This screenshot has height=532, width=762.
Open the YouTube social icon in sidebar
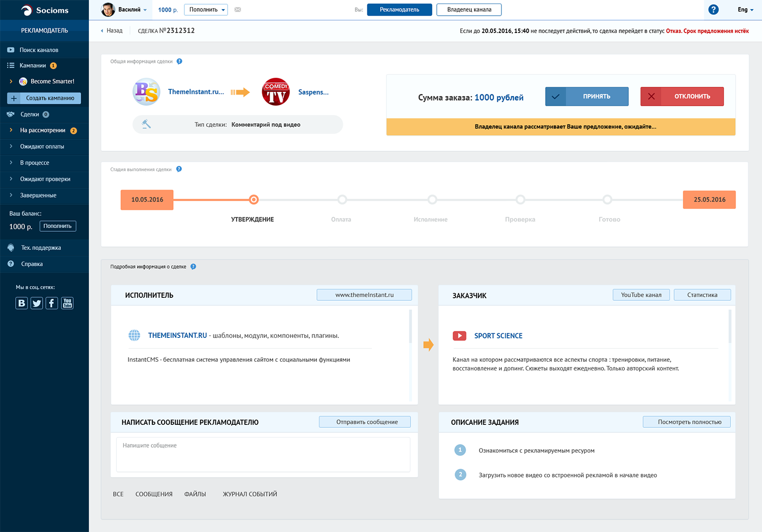[x=67, y=303]
